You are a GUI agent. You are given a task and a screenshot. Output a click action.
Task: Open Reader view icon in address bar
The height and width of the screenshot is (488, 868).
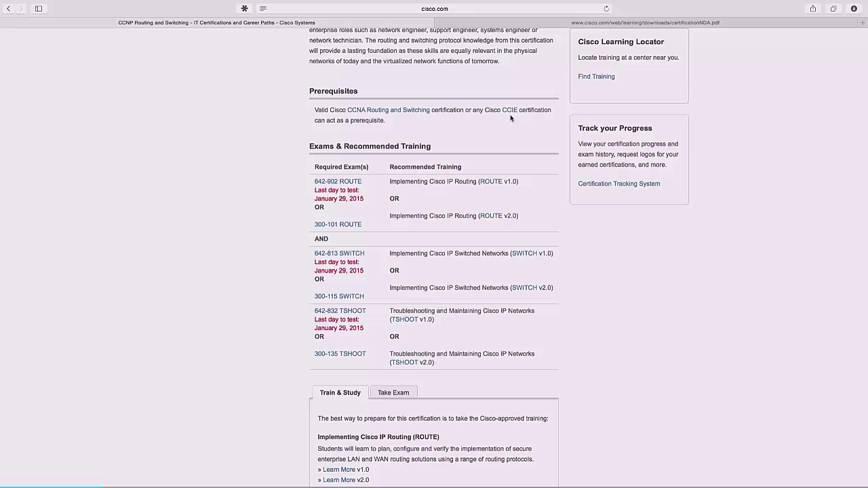pyautogui.click(x=263, y=9)
